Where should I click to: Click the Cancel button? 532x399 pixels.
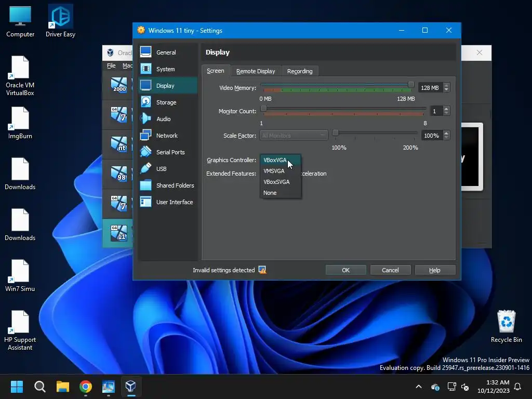pos(390,270)
